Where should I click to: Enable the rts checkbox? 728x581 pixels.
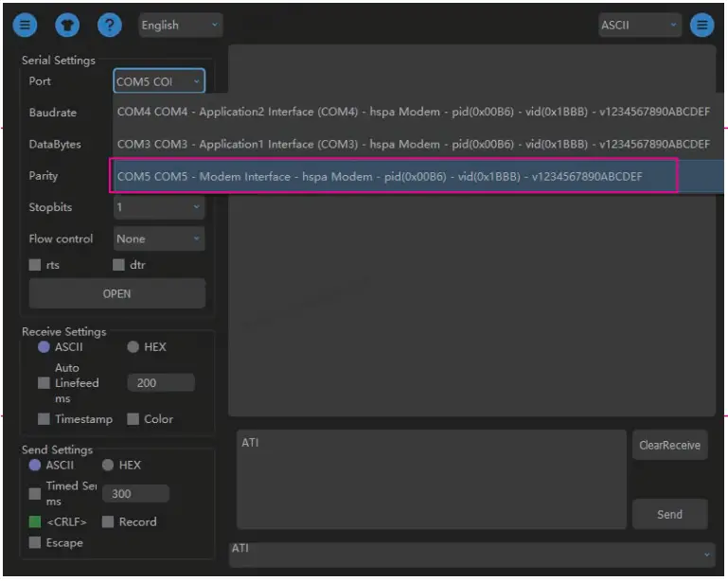35,265
